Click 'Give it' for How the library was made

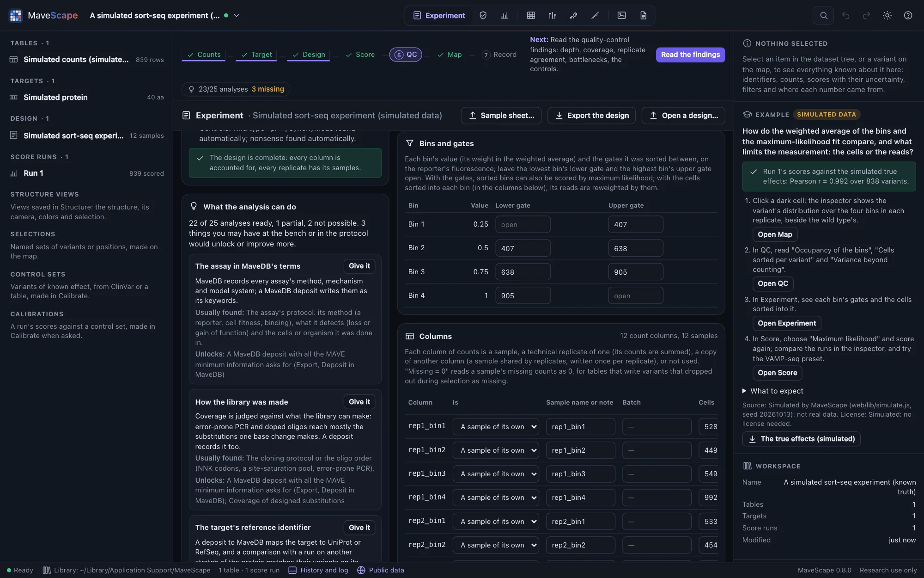[x=359, y=402]
